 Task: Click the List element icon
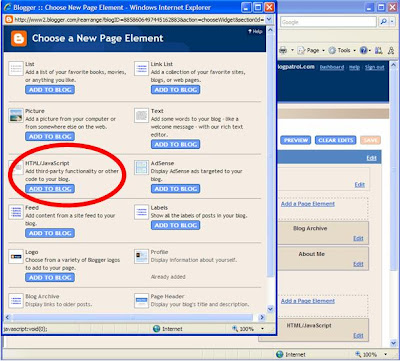pos(16,69)
